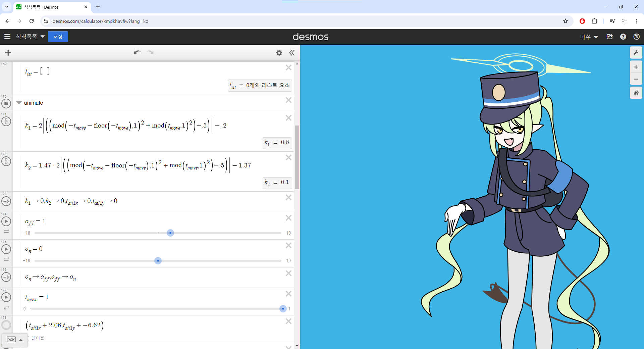
Task: Open expression list settings gear
Action: 279,53
